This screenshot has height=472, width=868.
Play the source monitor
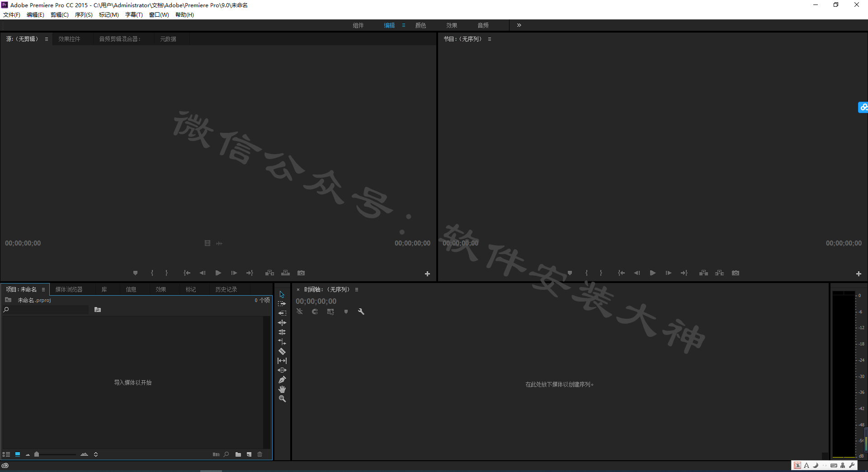218,273
